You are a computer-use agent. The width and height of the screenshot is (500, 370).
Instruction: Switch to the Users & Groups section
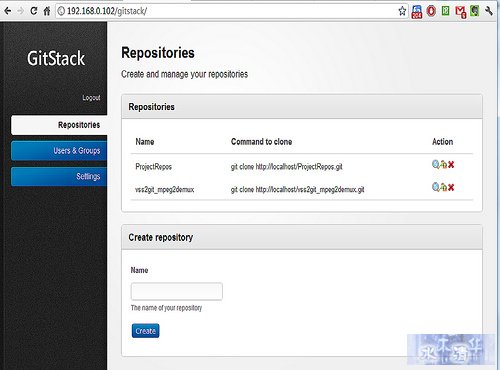pyautogui.click(x=59, y=151)
